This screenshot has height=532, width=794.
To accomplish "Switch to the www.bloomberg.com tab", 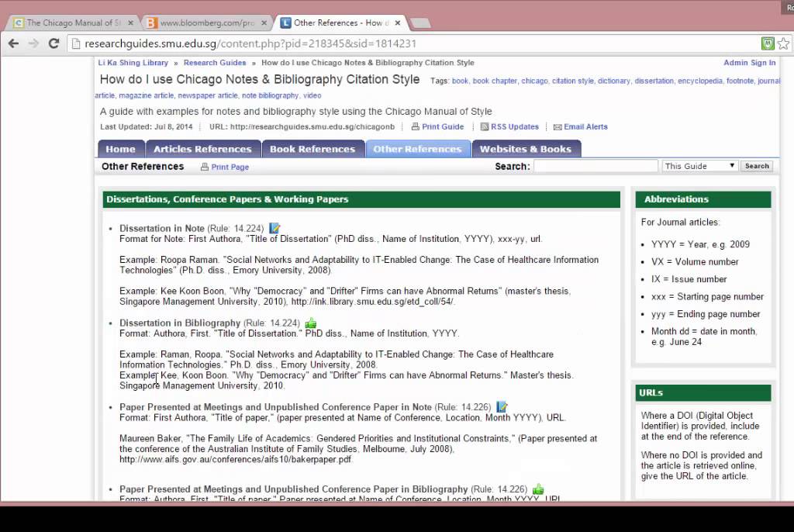I will (x=206, y=22).
